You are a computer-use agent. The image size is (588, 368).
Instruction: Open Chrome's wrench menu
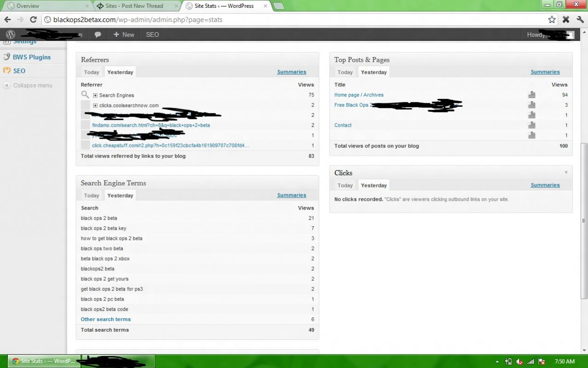[x=580, y=19]
